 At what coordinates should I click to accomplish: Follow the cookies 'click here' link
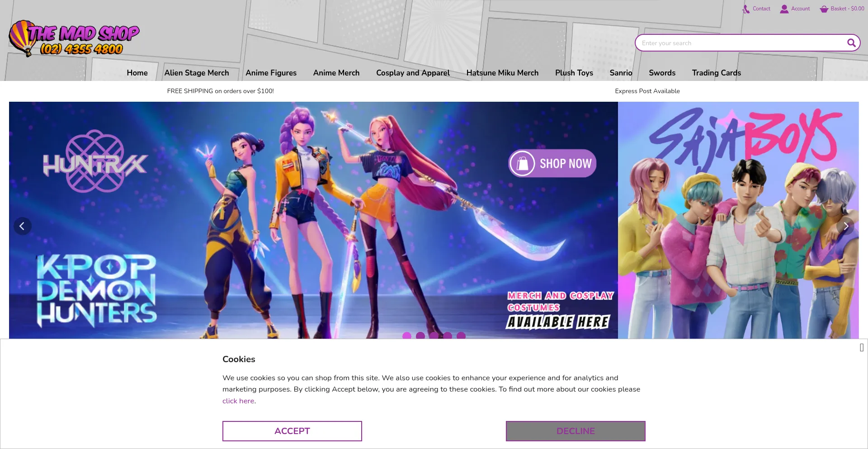click(238, 401)
